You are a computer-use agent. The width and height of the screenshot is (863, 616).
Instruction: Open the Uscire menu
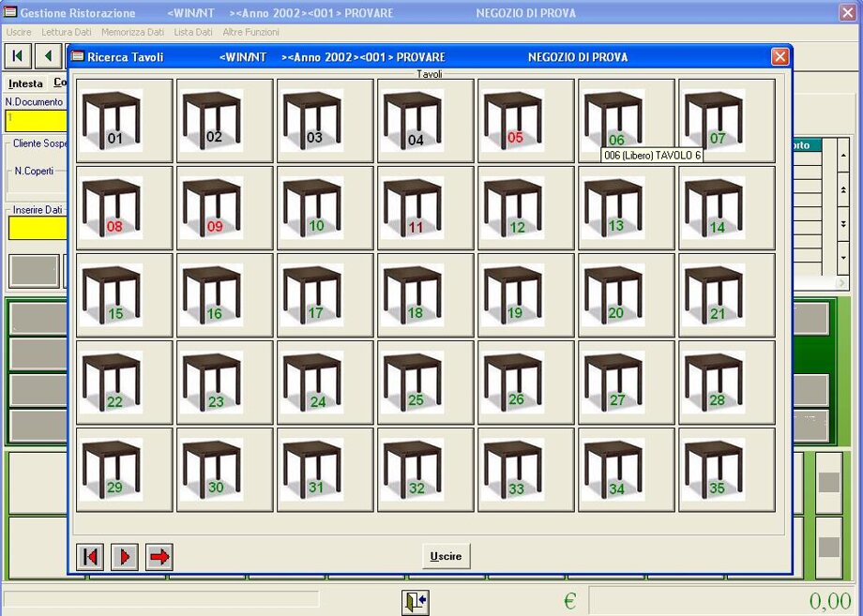tap(19, 32)
